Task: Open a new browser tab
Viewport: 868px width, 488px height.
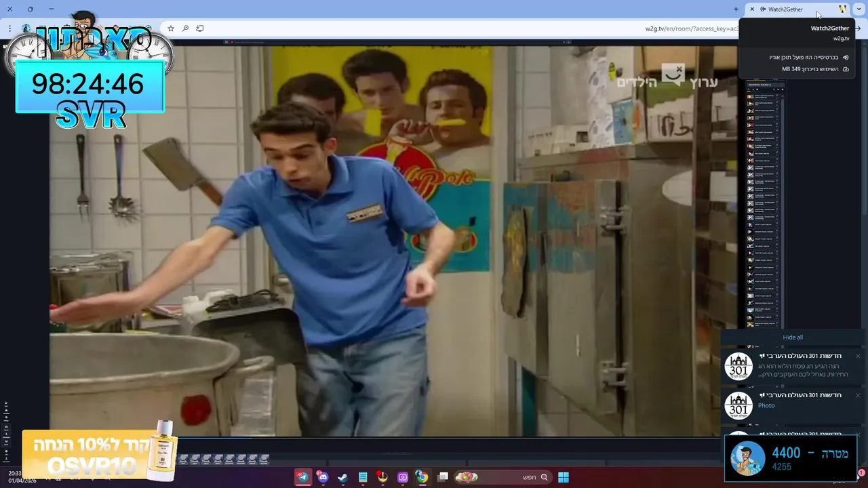Action: [736, 9]
